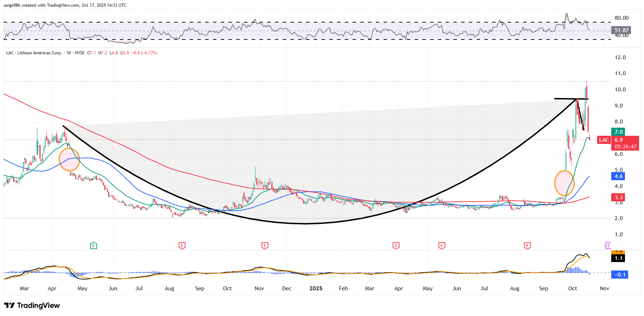Click the LAC Lithium Americas Corp. symbol title

[x=34, y=53]
